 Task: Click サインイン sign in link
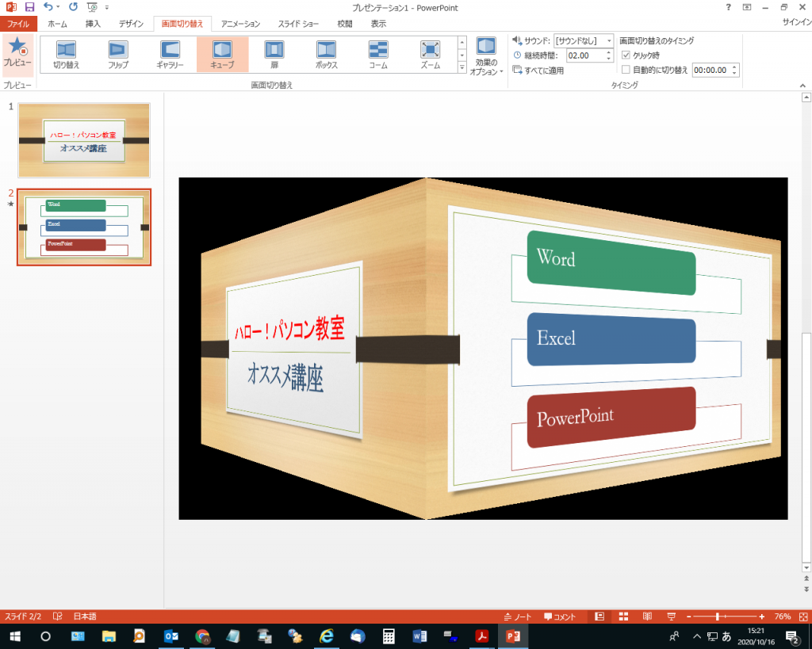[x=796, y=21]
